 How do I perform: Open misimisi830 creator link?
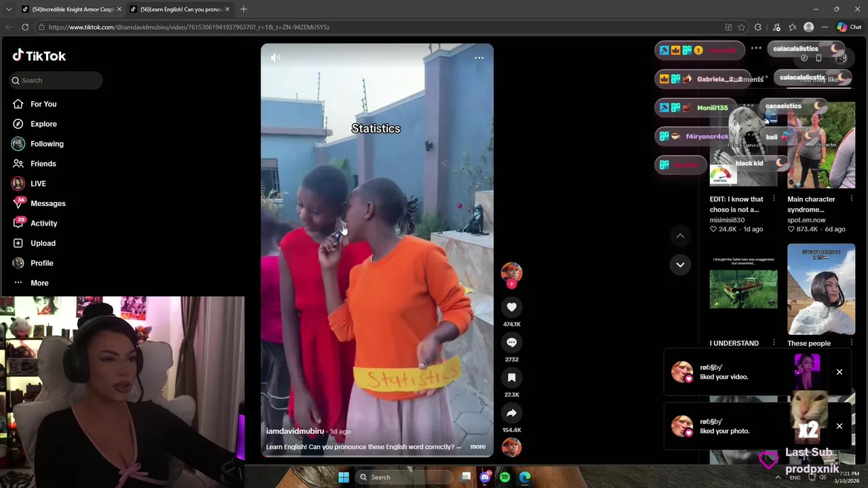pyautogui.click(x=727, y=220)
